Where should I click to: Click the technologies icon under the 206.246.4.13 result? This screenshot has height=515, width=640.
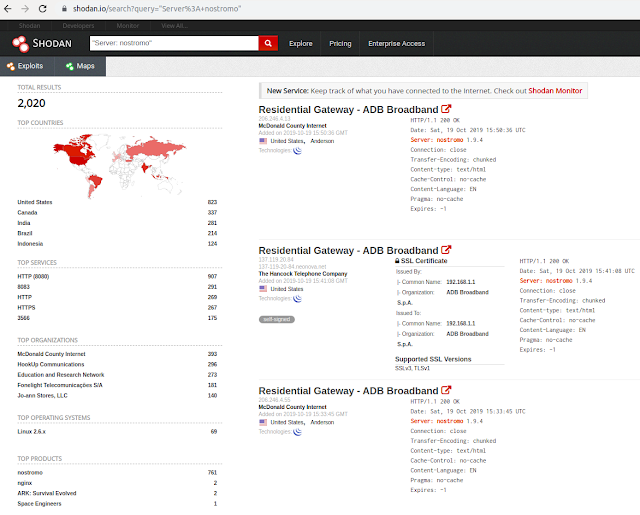tap(298, 151)
